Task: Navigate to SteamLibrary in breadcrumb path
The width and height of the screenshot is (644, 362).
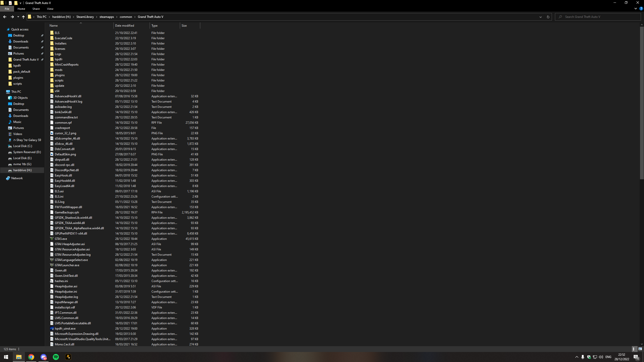Action: 85,17
